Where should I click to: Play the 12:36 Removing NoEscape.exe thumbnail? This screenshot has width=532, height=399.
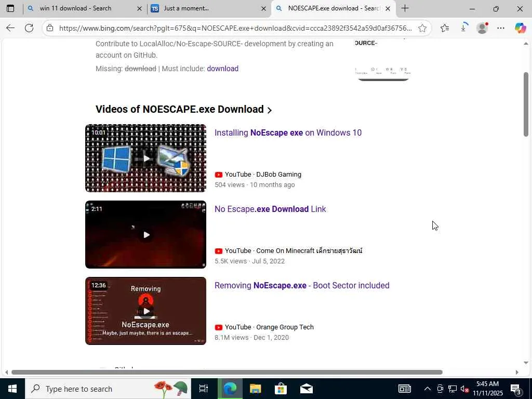145,311
